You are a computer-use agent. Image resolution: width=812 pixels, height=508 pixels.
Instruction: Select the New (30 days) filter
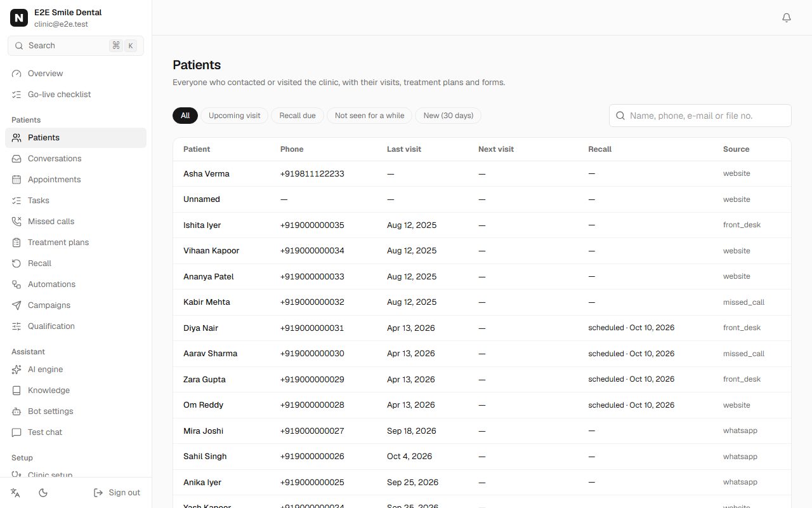pyautogui.click(x=449, y=116)
